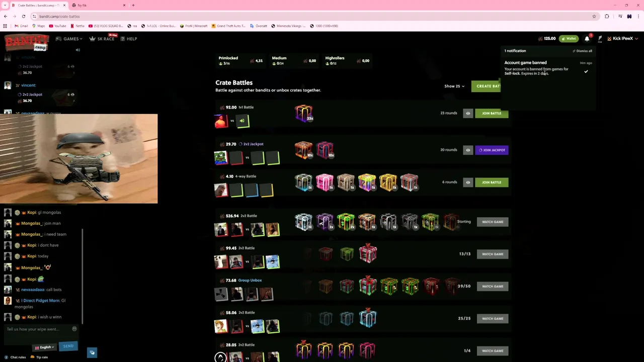Viewport: 644px width, 362px height.
Task: Bookmark this page with star icon
Action: (x=594, y=17)
